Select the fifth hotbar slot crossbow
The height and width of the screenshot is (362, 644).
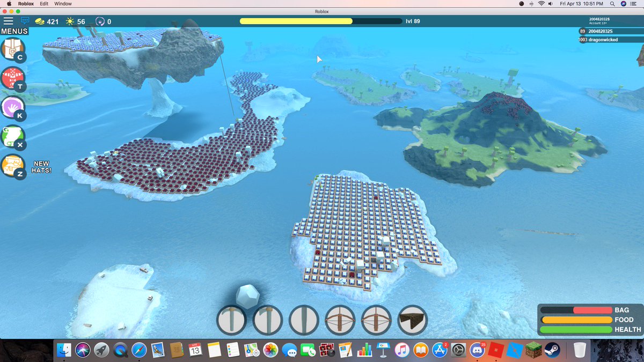click(x=376, y=320)
